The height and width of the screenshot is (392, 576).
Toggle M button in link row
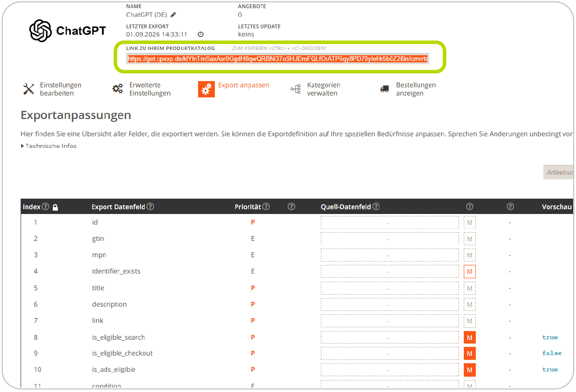[470, 321]
